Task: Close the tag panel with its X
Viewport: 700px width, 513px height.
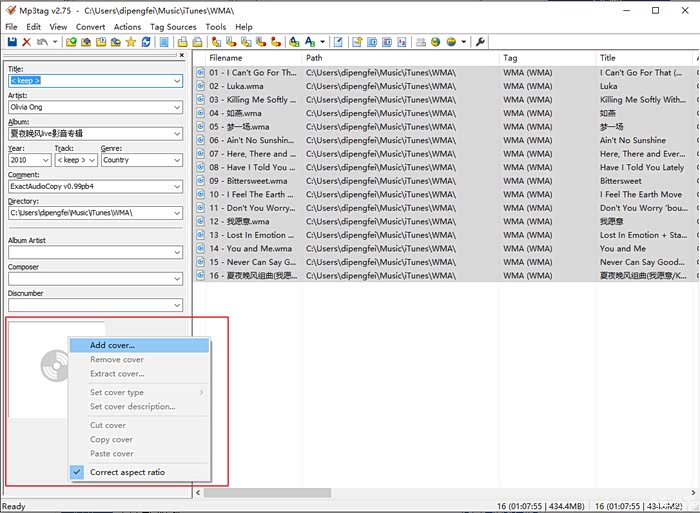Action: pyautogui.click(x=181, y=57)
